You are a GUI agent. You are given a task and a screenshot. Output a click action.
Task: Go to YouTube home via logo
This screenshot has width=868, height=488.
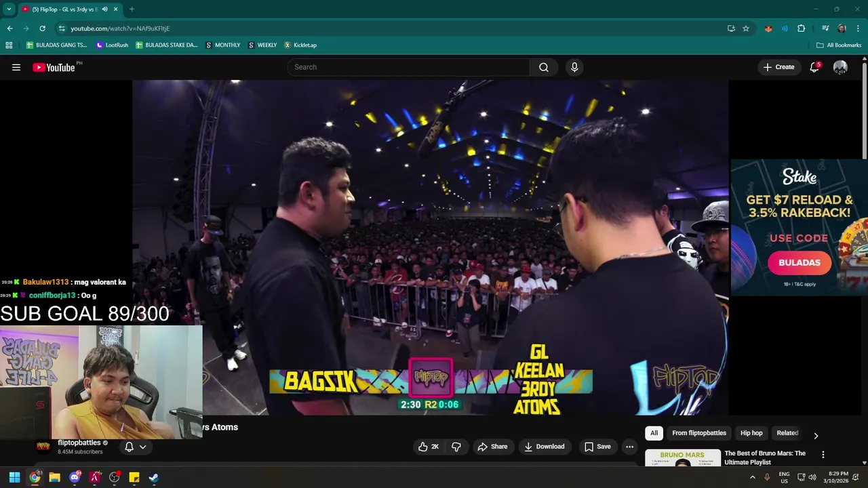[x=53, y=67]
